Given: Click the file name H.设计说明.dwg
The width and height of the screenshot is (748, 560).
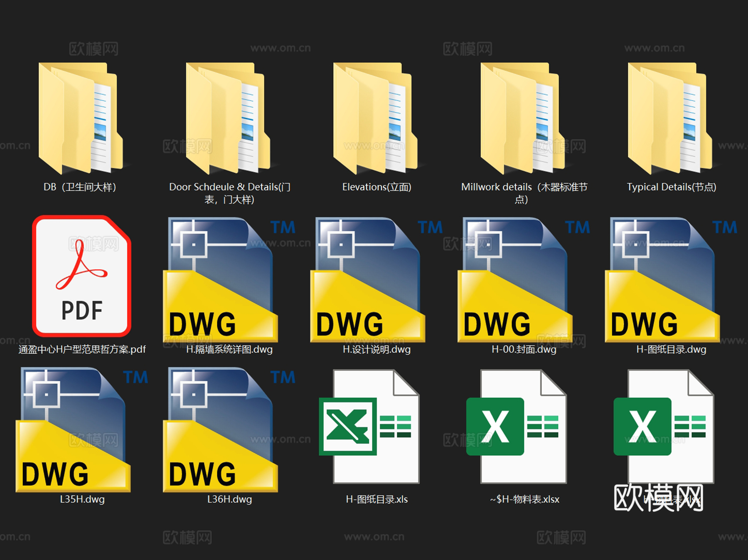Looking at the screenshot, I should 376,349.
